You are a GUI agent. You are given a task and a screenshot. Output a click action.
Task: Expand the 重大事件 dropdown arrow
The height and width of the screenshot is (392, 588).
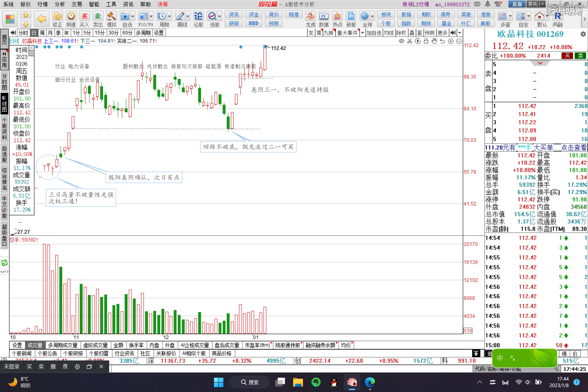click(362, 33)
